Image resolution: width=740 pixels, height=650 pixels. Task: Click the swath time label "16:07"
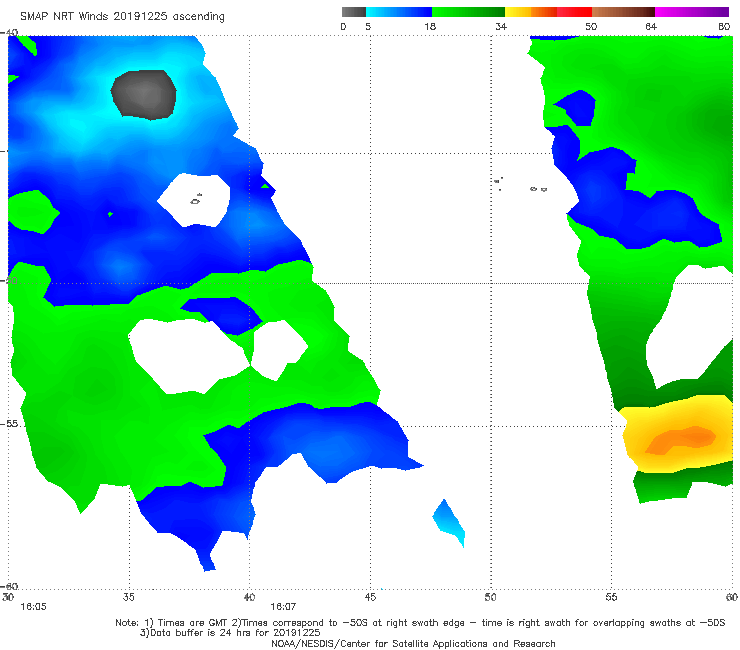(x=283, y=607)
